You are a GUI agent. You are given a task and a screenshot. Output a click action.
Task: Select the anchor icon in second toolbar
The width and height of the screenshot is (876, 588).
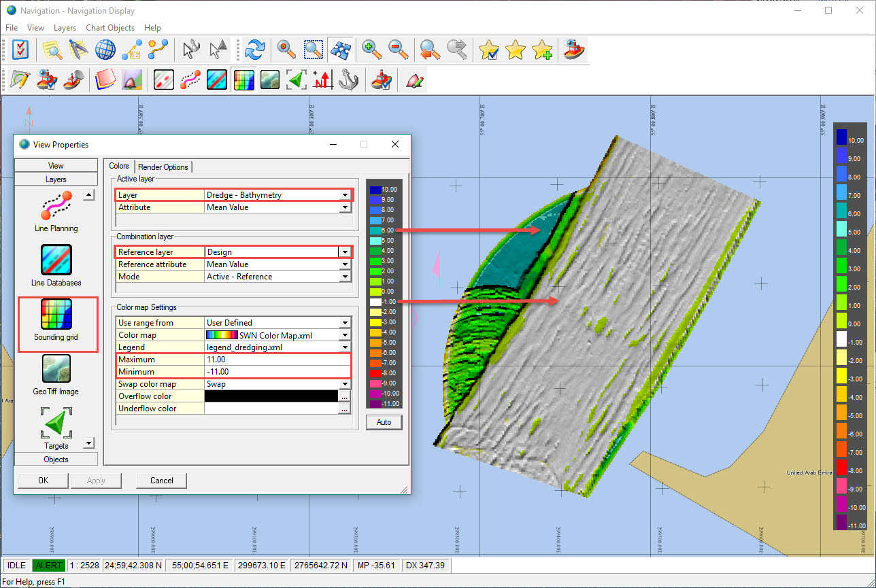[x=348, y=80]
